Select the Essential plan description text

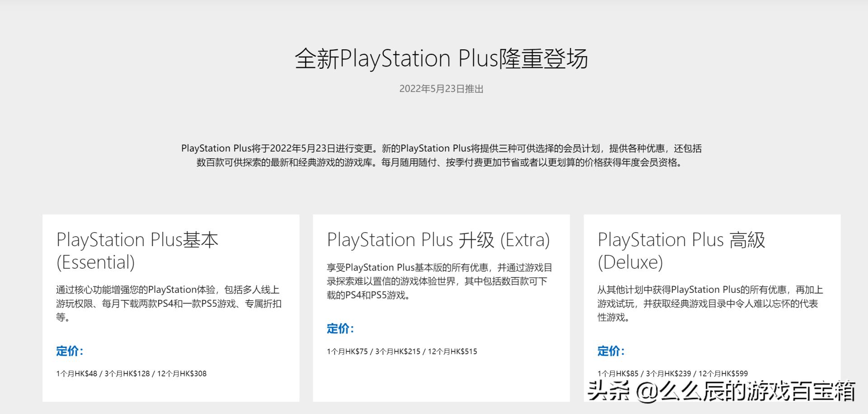[169, 303]
